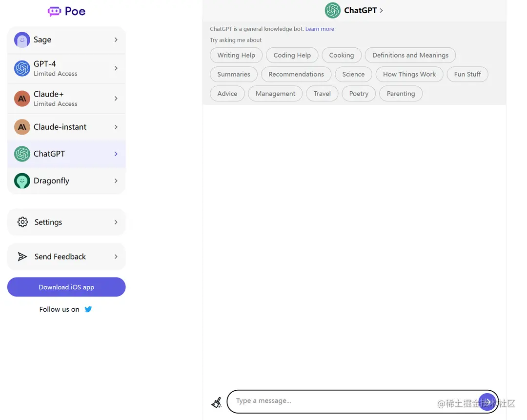Choose the Writing Help suggestion
527x420 pixels.
[x=236, y=55]
